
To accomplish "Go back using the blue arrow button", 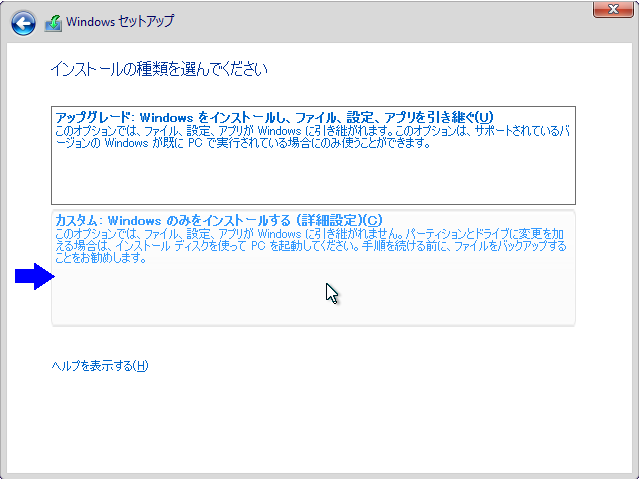I will pos(23,22).
